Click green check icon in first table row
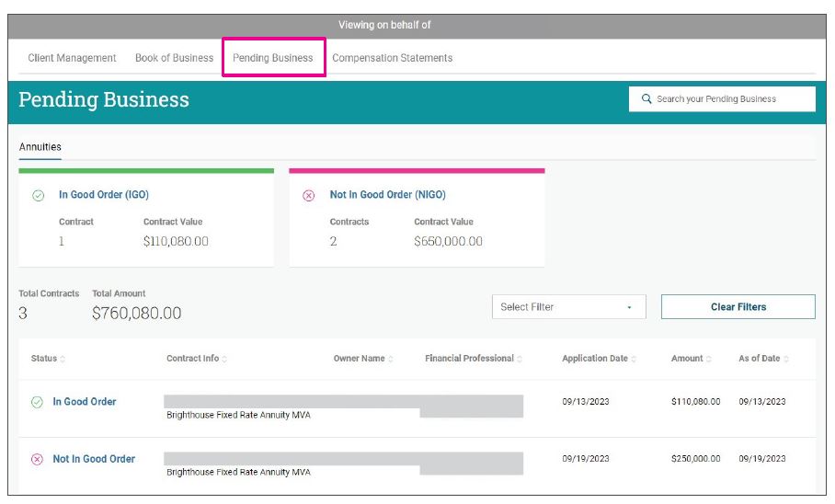Image resolution: width=835 pixels, height=504 pixels. (37, 402)
